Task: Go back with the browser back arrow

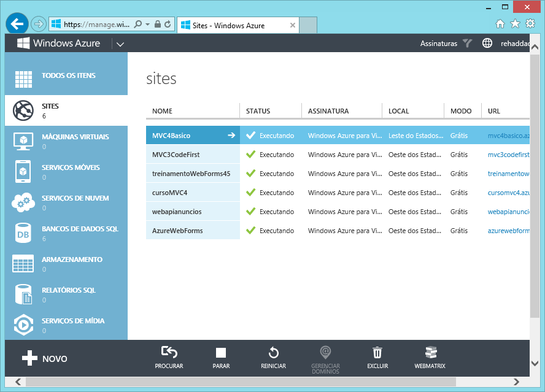Action: click(17, 24)
